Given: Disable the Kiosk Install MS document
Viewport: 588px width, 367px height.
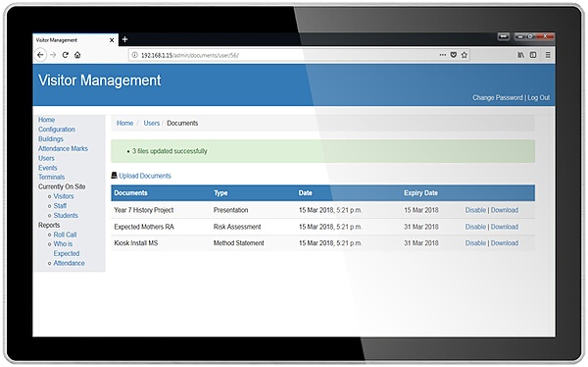Looking at the screenshot, I should (x=475, y=243).
